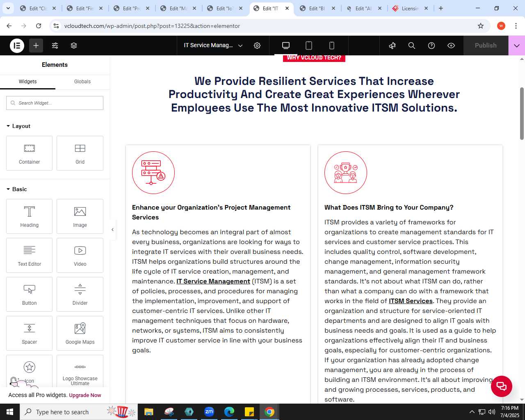This screenshot has width=525, height=420.
Task: Click the Upgrade Now link
Action: click(85, 395)
